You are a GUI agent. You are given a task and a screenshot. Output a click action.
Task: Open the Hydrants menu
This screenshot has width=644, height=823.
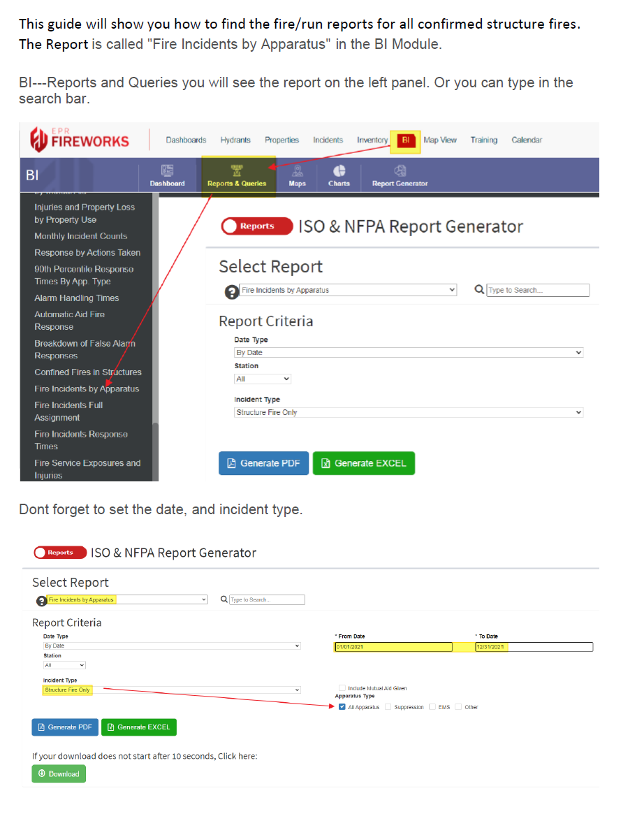[x=235, y=140]
